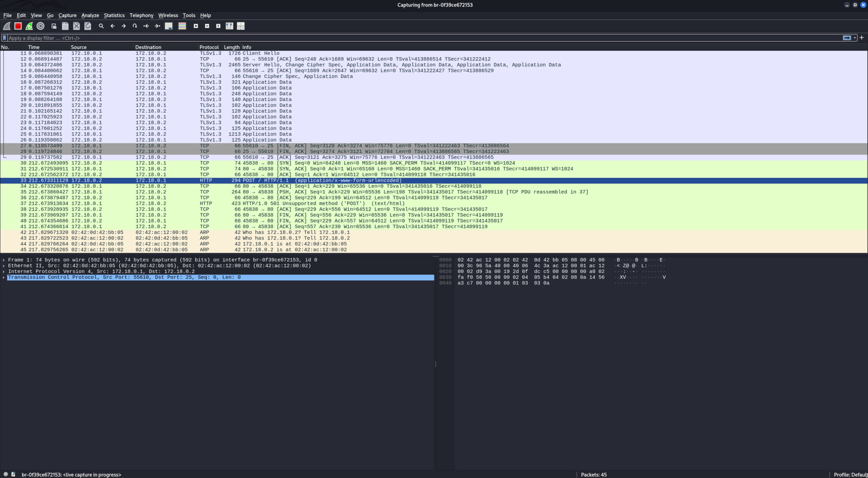Open the View menu
The height and width of the screenshot is (478, 868).
[x=36, y=15]
